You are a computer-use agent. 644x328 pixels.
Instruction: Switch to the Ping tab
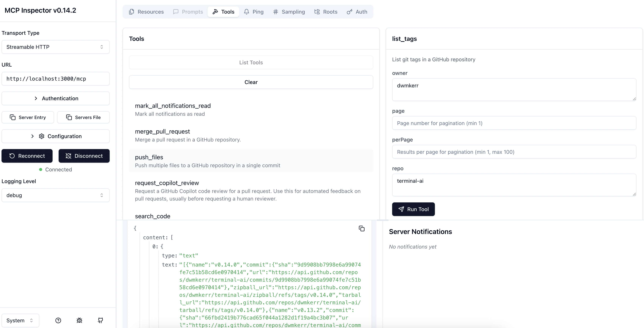(254, 12)
